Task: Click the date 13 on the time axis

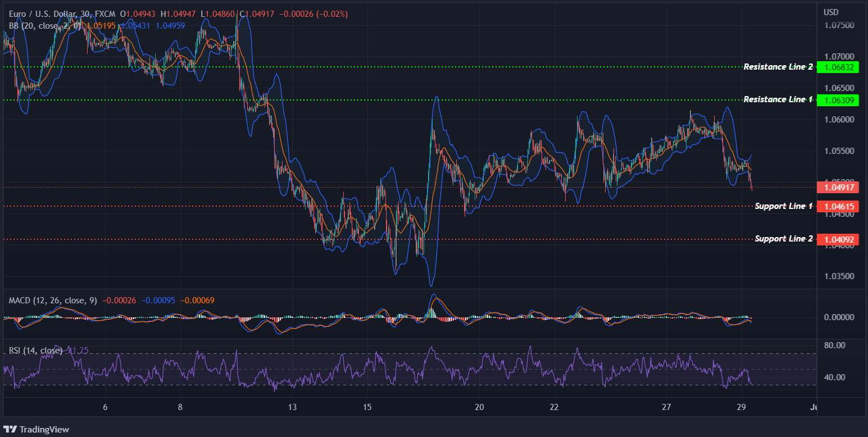Action: click(x=292, y=408)
